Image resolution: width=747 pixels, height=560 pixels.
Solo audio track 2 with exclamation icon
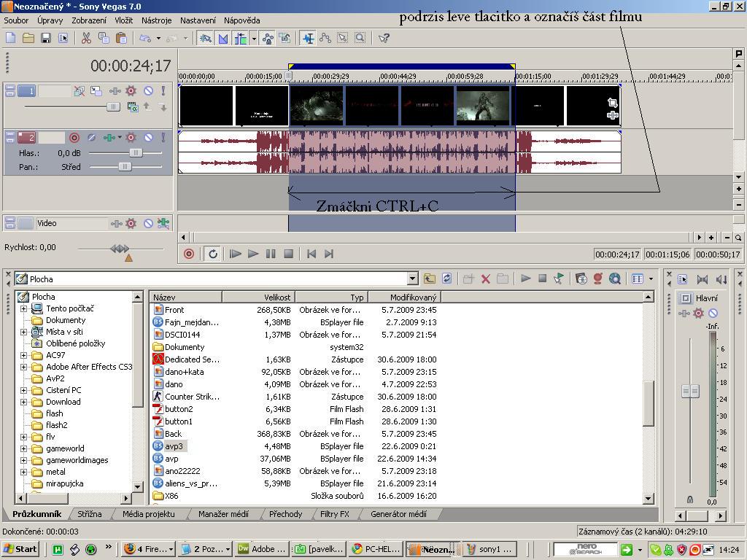tap(163, 137)
